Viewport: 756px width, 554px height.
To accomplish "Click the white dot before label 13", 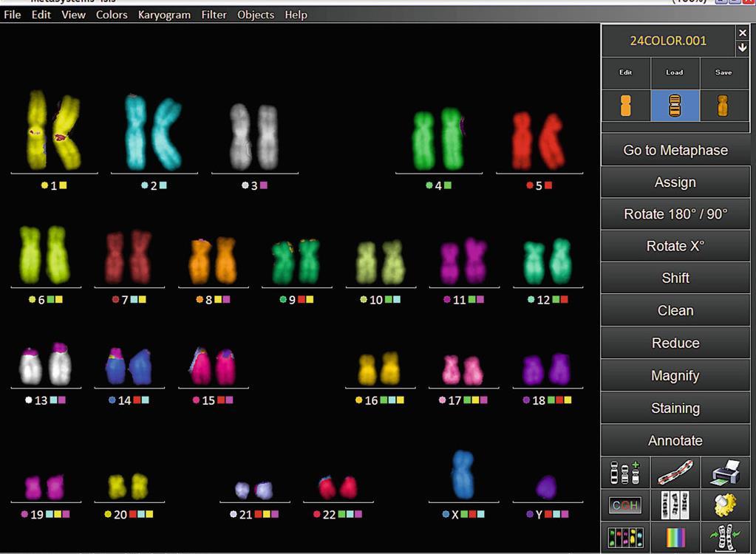I will (28, 400).
